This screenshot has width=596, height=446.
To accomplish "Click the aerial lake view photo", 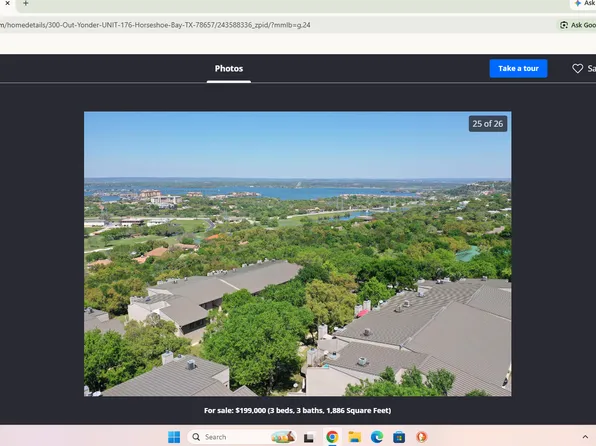I will pyautogui.click(x=298, y=254).
